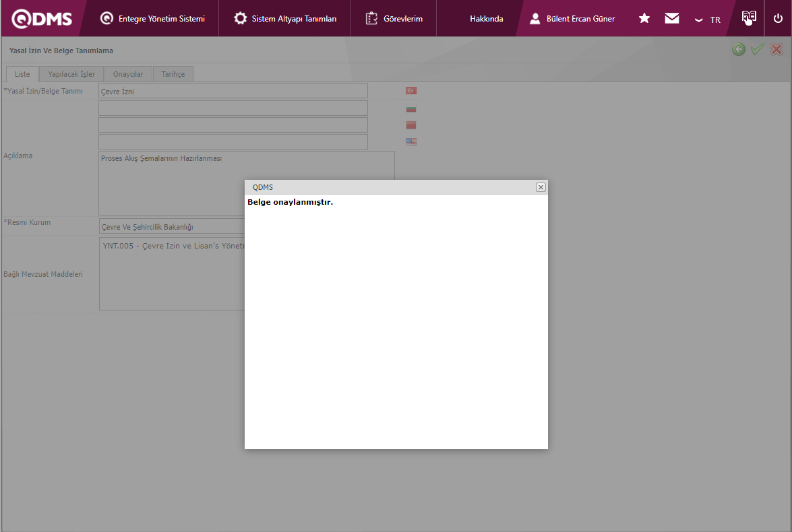The width and height of the screenshot is (792, 532).
Task: Open favorites via the star icon
Action: (644, 18)
